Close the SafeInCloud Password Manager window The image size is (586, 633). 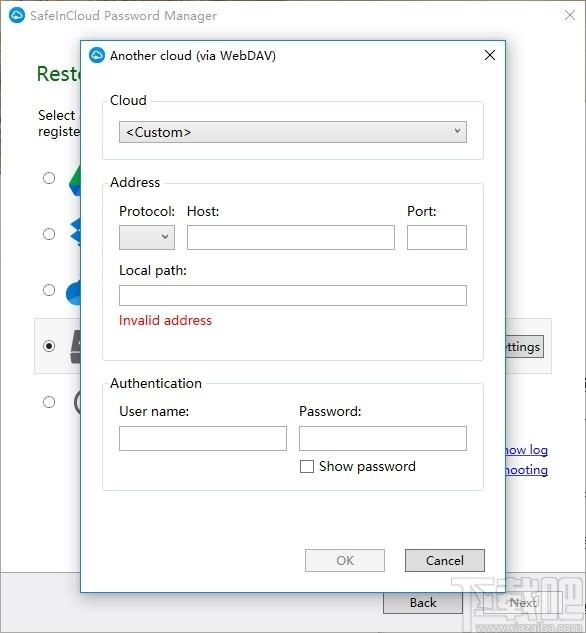tap(570, 15)
